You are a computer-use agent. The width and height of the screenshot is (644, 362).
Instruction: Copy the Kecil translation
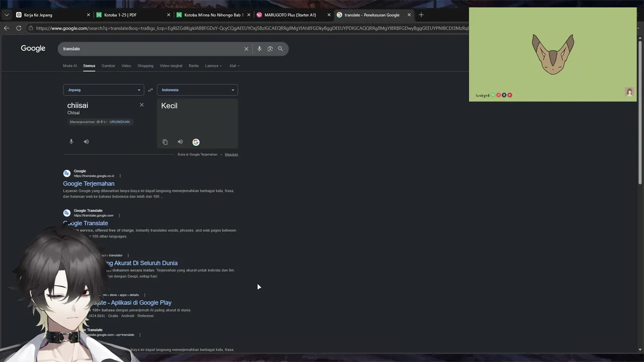coord(165,142)
